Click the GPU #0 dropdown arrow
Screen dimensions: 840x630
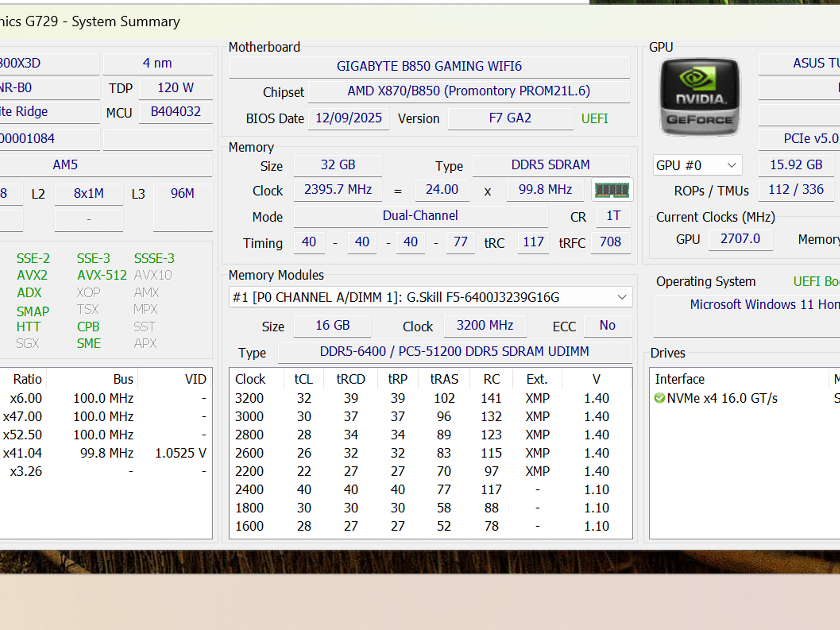[732, 165]
